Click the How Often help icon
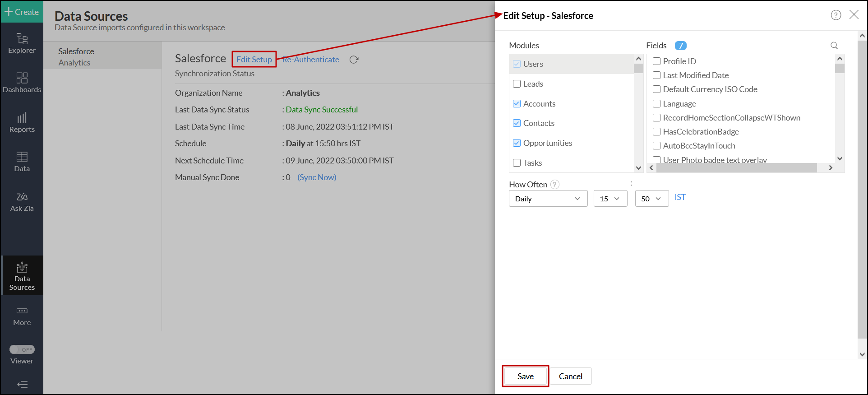Viewport: 868px width, 395px height. 555,184
